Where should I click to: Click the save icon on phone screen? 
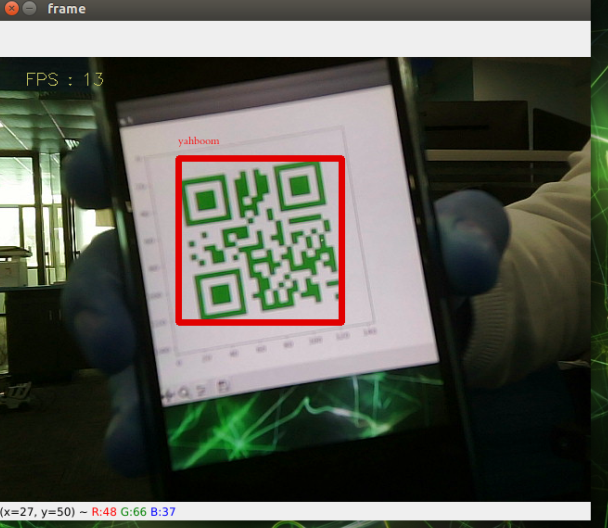pyautogui.click(x=224, y=386)
